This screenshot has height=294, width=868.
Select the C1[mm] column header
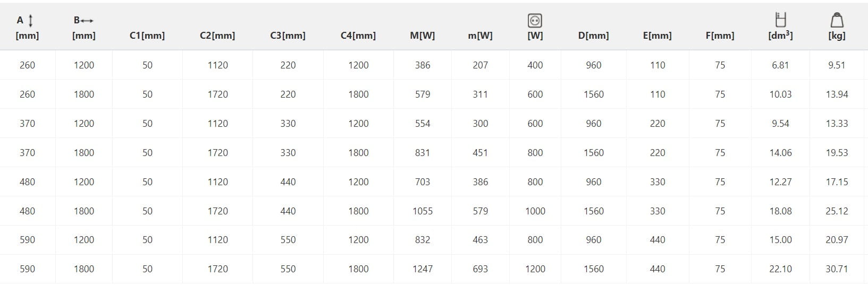(147, 36)
